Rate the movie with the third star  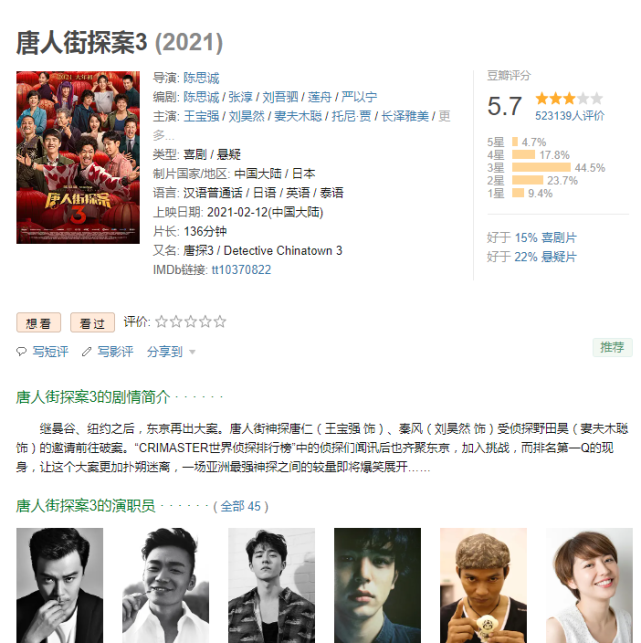click(x=191, y=322)
